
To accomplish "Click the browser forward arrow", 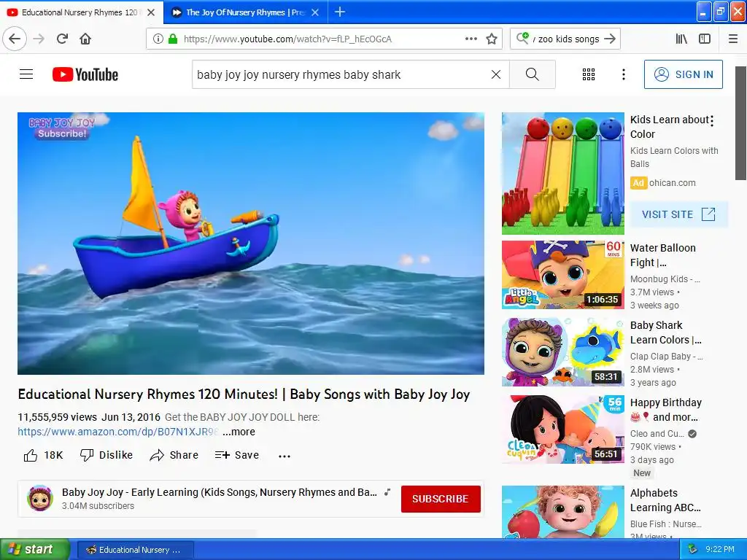I will pyautogui.click(x=39, y=39).
